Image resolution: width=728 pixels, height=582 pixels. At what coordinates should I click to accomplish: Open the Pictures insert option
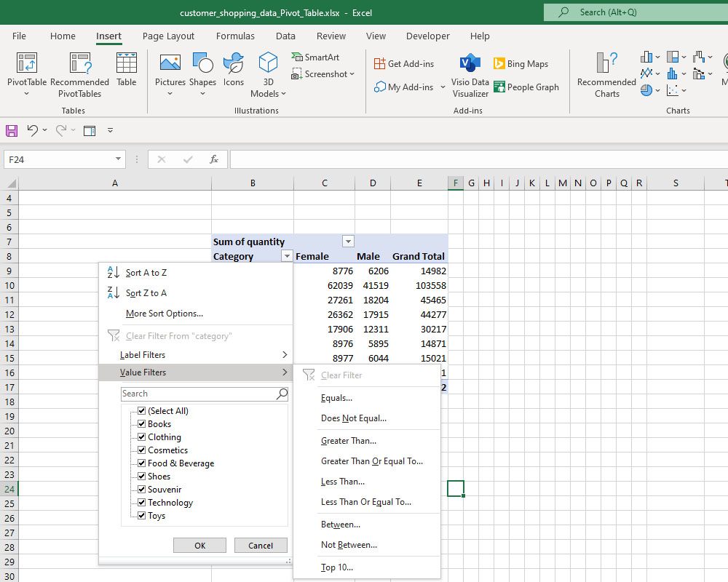coord(170,70)
